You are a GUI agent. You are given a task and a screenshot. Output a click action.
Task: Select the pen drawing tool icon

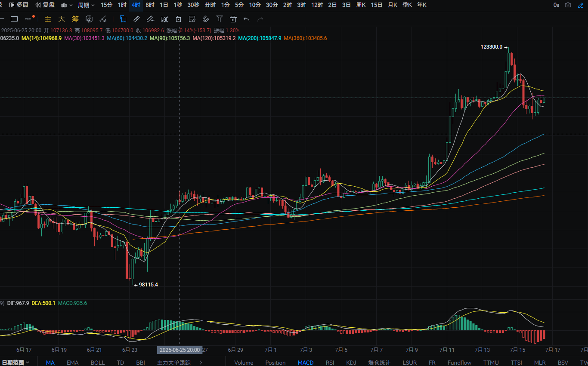(x=150, y=19)
